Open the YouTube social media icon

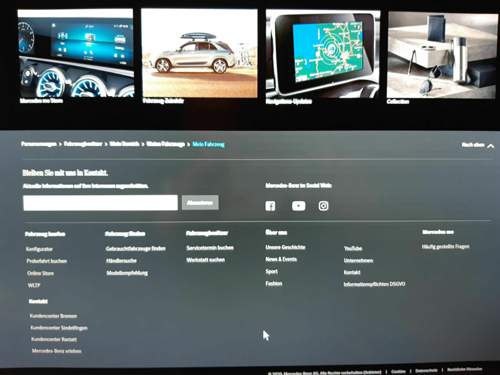pos(298,206)
